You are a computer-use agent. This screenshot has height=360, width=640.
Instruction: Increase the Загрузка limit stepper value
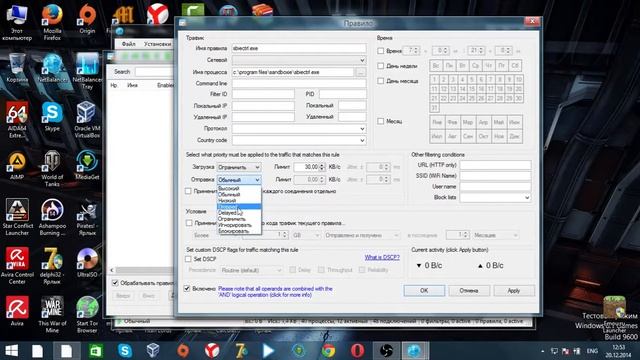322,165
